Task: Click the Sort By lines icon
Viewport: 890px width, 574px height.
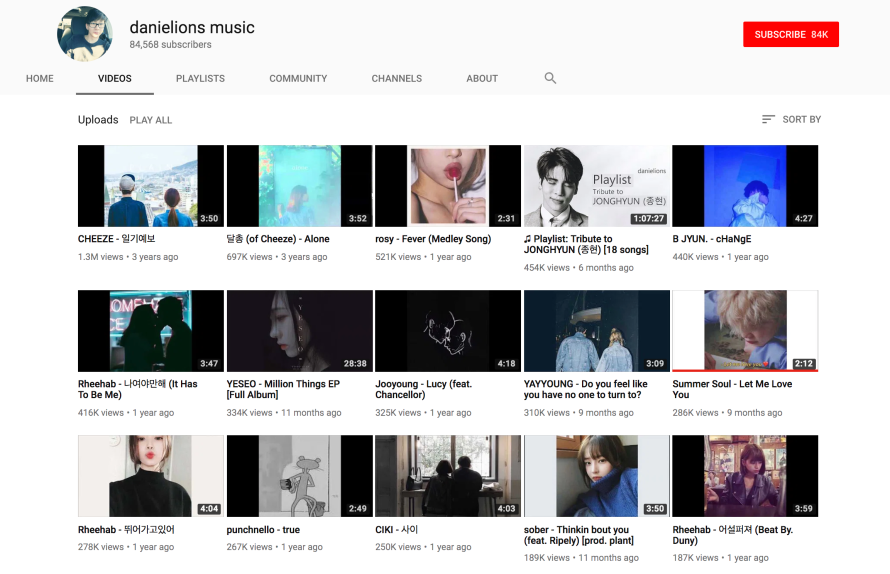Action: click(768, 119)
